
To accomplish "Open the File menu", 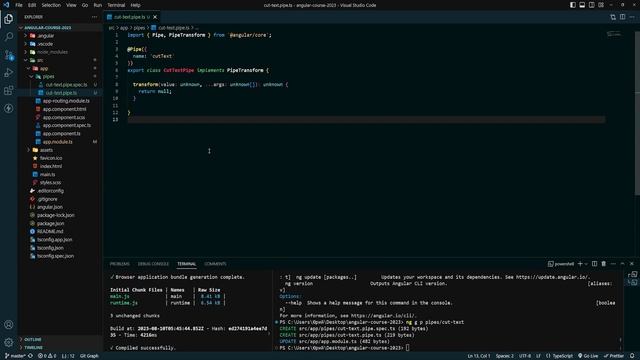I will [x=19, y=5].
